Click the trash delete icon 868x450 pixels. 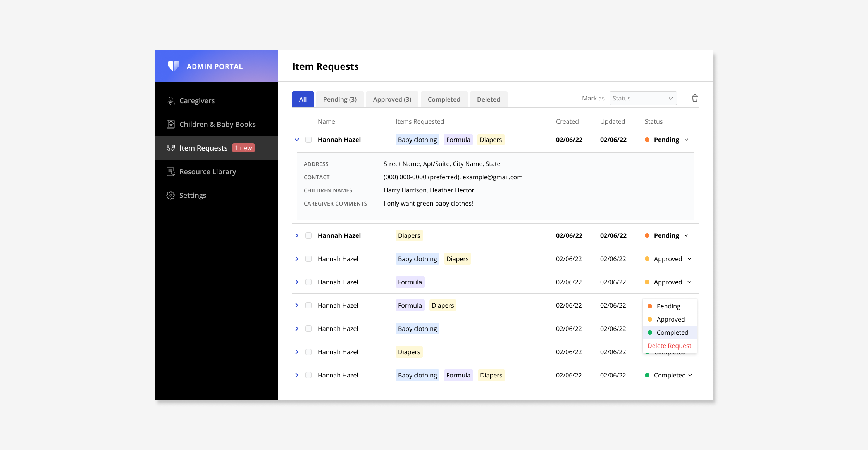[695, 98]
